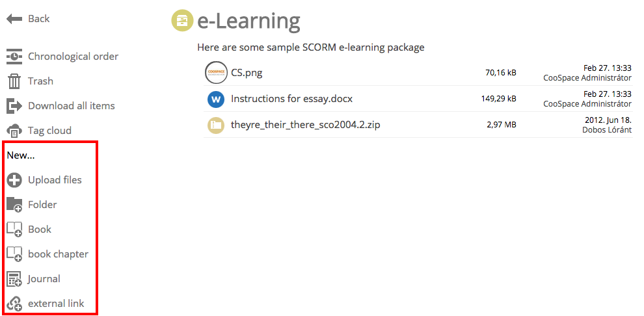Click the e-Learning folder header icon
Screen dimensions: 644x316
[x=182, y=21]
